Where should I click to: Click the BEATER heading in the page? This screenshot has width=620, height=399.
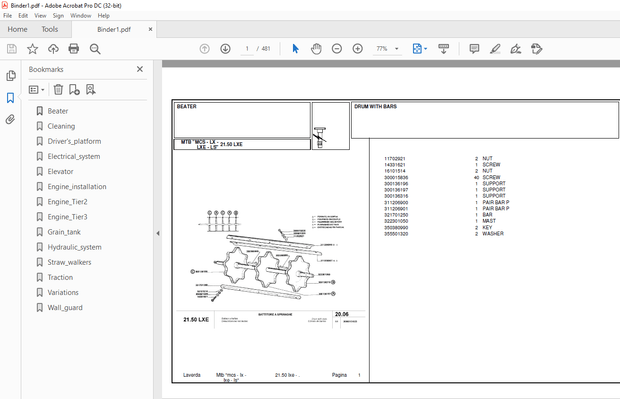click(x=187, y=106)
